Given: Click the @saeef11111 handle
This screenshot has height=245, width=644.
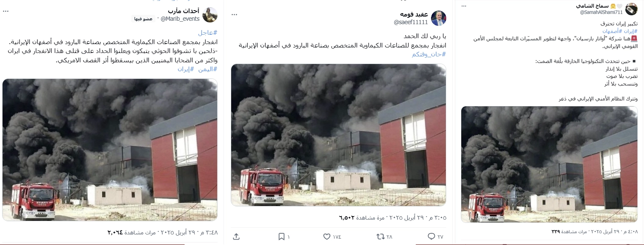Looking at the screenshot, I should 411,22.
